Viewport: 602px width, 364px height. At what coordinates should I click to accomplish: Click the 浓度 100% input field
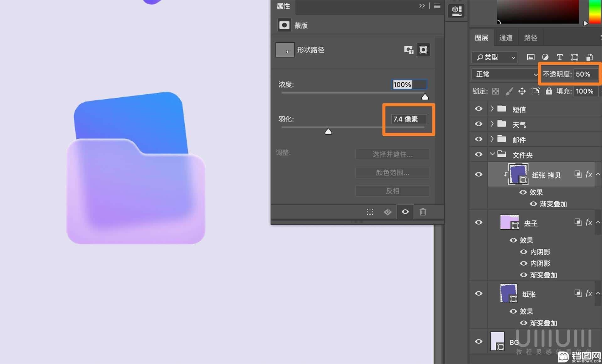pos(409,85)
